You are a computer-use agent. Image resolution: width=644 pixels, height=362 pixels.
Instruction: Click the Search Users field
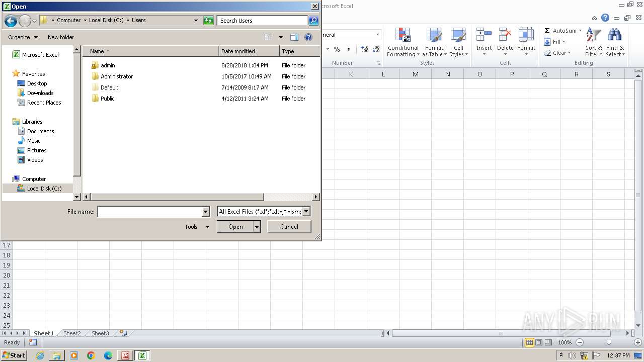[x=263, y=21]
